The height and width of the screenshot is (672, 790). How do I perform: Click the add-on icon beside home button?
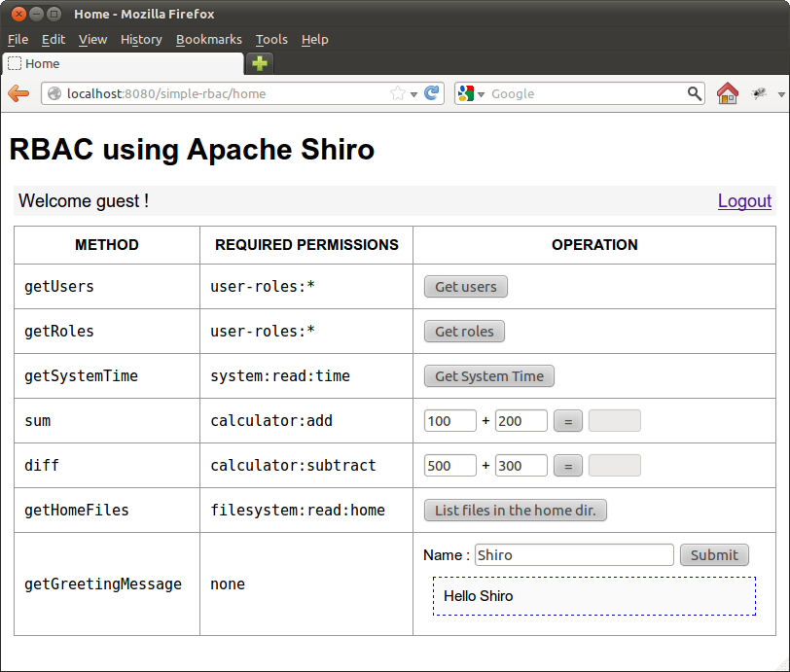(759, 93)
